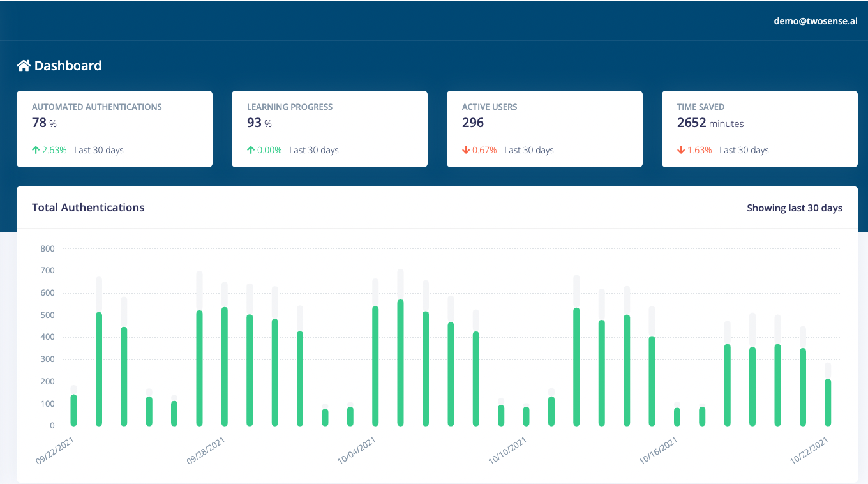868x484 pixels.
Task: Click the 10/10/2021 green bar
Action: [x=526, y=416]
